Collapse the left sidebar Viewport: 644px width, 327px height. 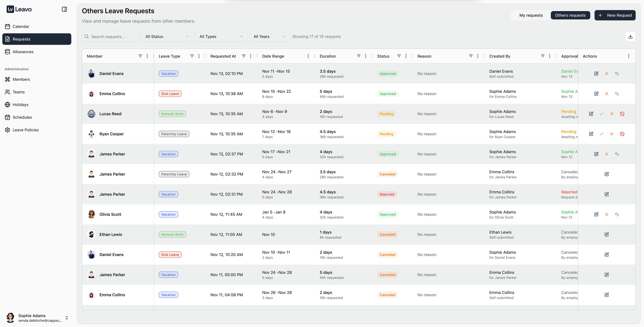(65, 9)
